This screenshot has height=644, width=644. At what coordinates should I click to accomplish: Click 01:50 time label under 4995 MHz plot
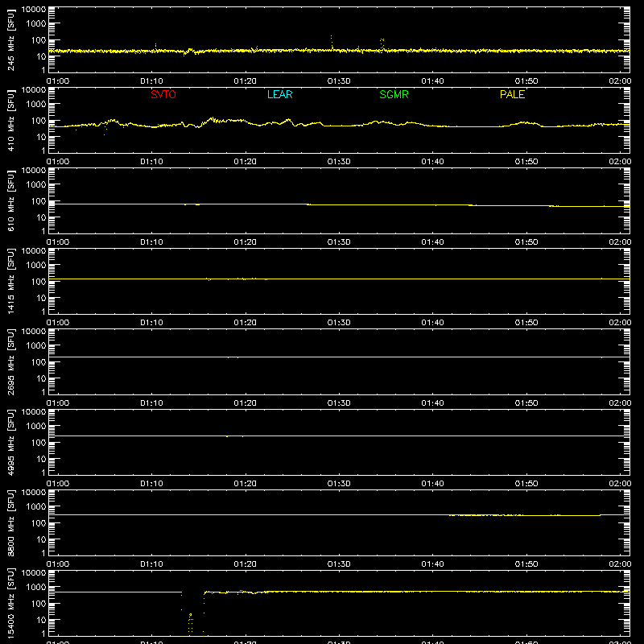(526, 484)
